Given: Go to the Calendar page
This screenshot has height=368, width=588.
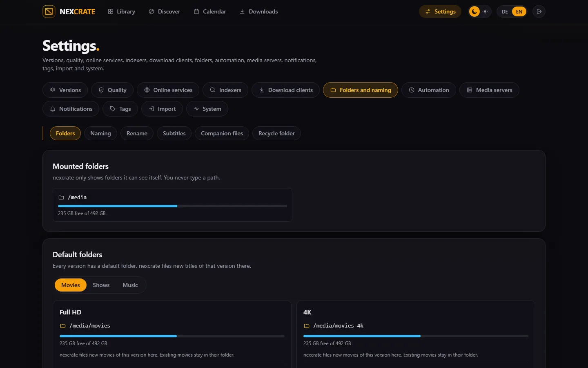Looking at the screenshot, I should pyautogui.click(x=210, y=11).
